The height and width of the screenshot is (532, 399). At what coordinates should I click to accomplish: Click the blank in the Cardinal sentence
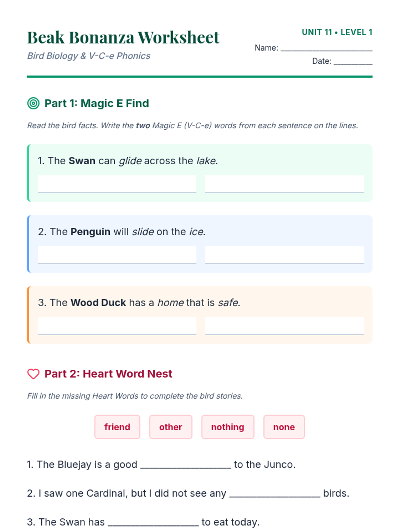[x=275, y=494]
